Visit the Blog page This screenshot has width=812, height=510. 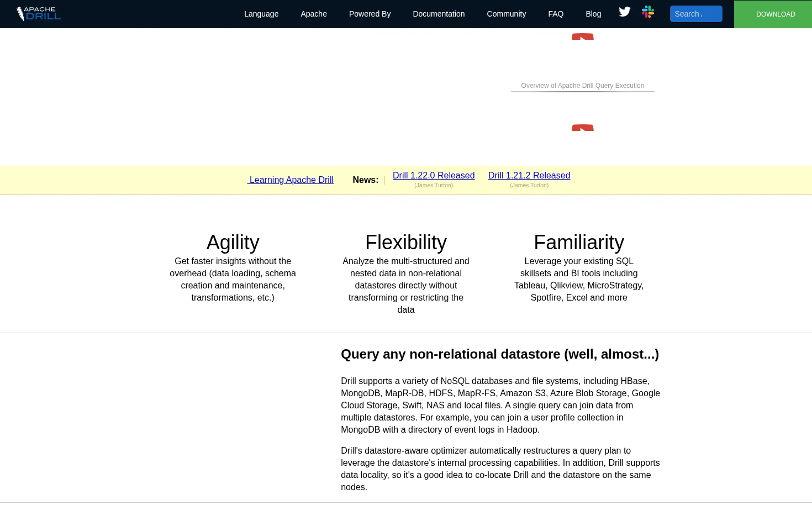click(x=593, y=14)
